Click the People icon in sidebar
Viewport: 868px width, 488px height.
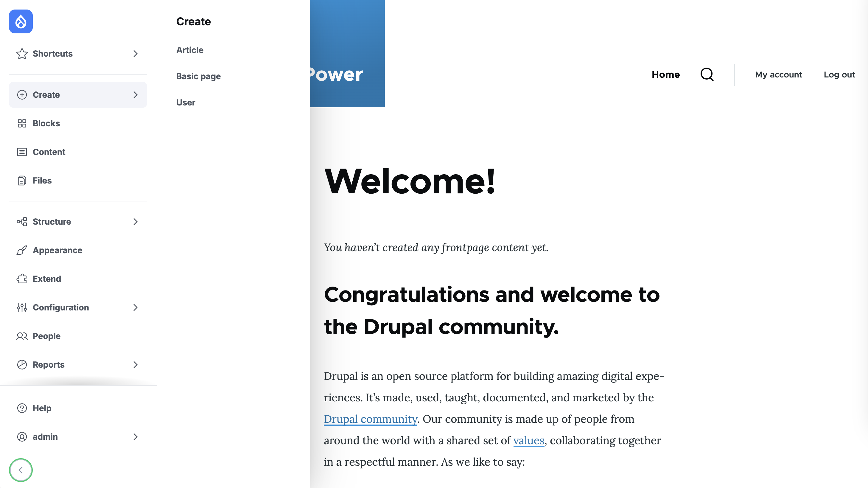pos(21,336)
